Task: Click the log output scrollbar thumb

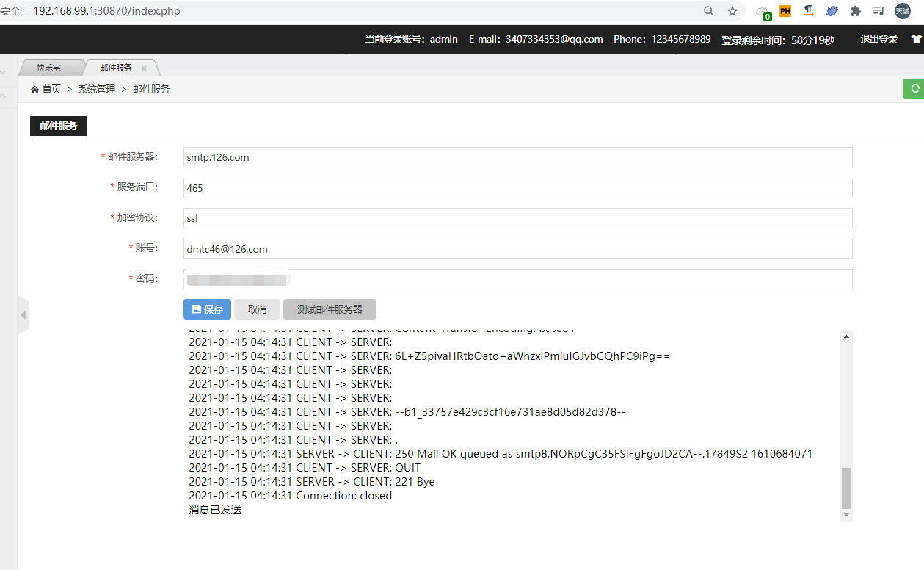Action: click(846, 488)
